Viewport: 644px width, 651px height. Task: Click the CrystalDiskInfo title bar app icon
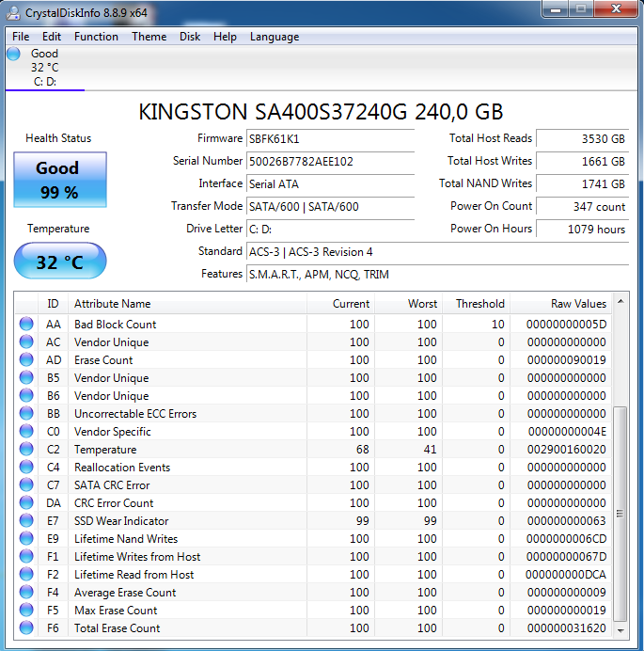[x=13, y=13]
